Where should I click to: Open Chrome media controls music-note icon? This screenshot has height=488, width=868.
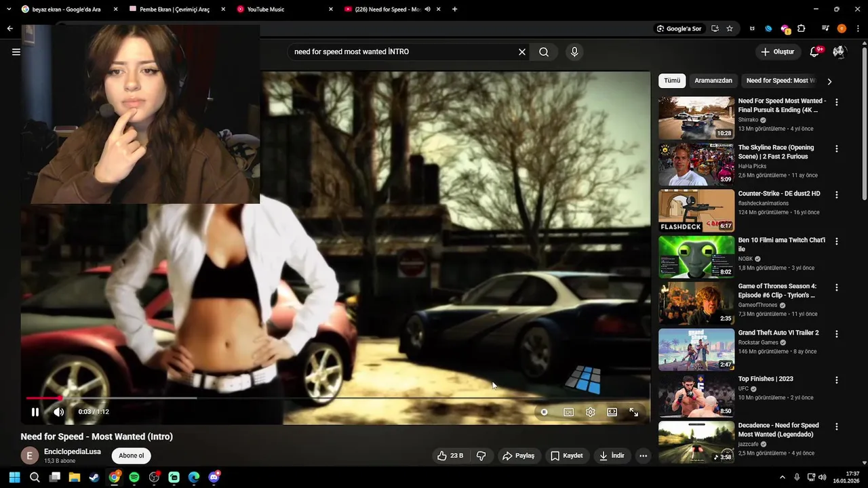[825, 28]
